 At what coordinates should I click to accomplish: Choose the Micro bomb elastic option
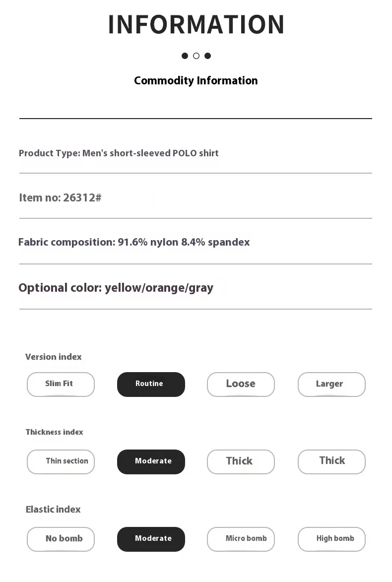[x=241, y=539]
